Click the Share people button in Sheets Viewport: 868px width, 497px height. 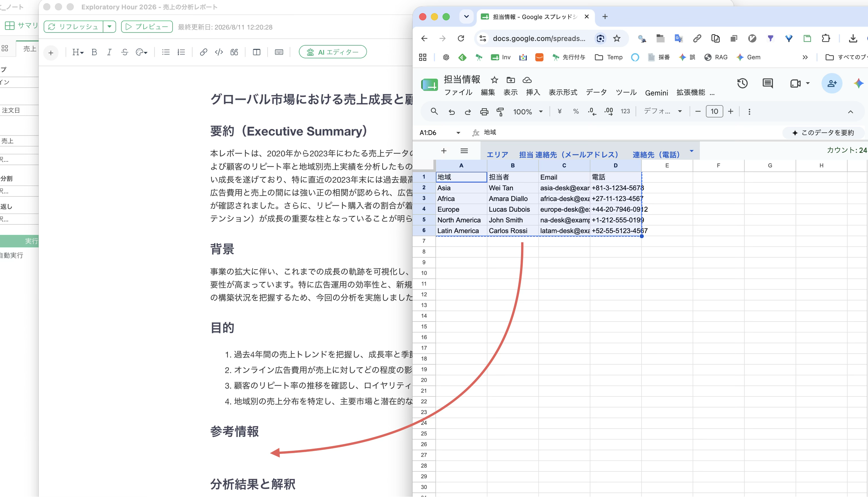pyautogui.click(x=832, y=83)
